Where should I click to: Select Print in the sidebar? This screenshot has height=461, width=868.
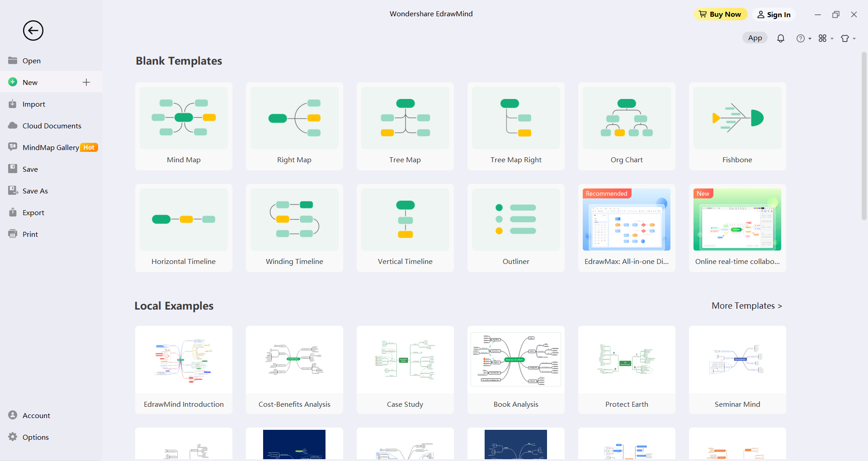click(x=51, y=234)
